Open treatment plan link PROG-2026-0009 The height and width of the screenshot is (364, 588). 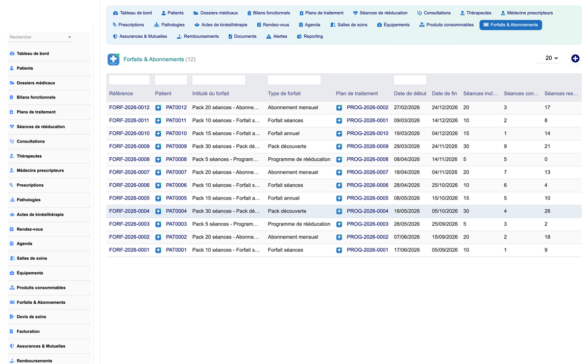click(x=367, y=146)
